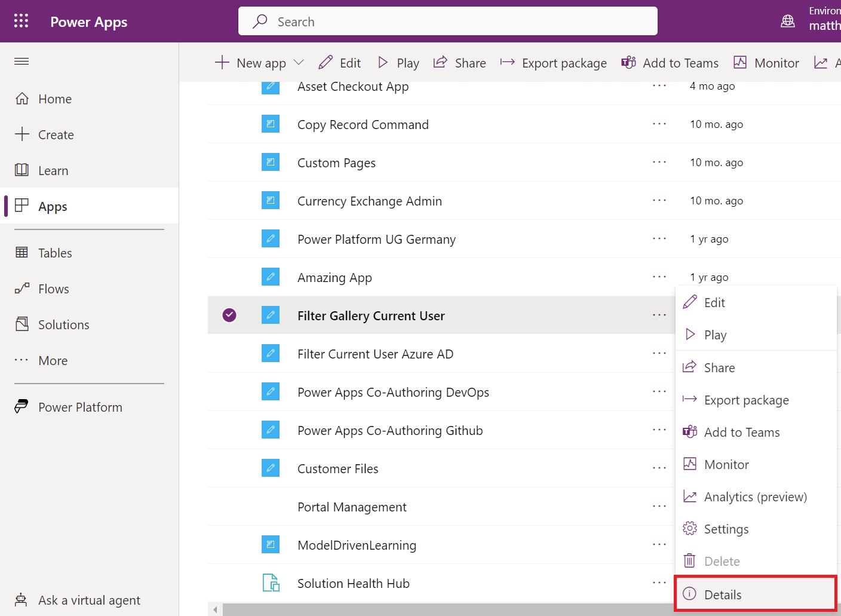Screen dimensions: 841x616
Task: Click inside the Search field
Action: tap(448, 21)
